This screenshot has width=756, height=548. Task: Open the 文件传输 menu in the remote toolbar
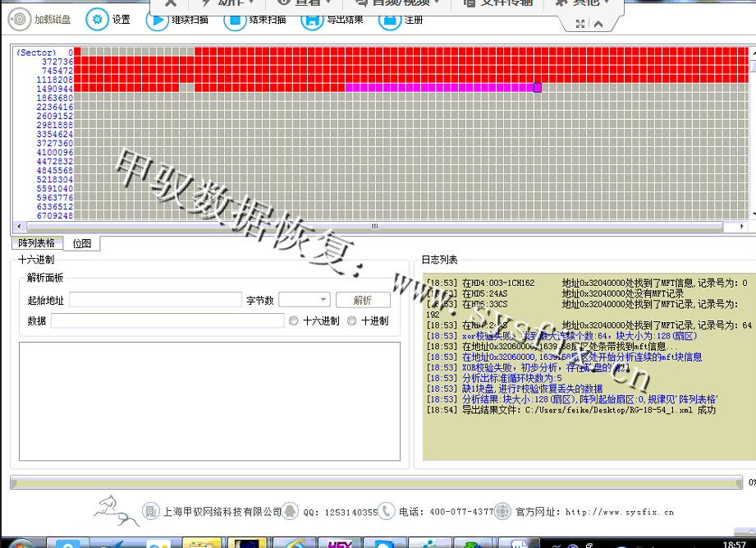point(498,3)
